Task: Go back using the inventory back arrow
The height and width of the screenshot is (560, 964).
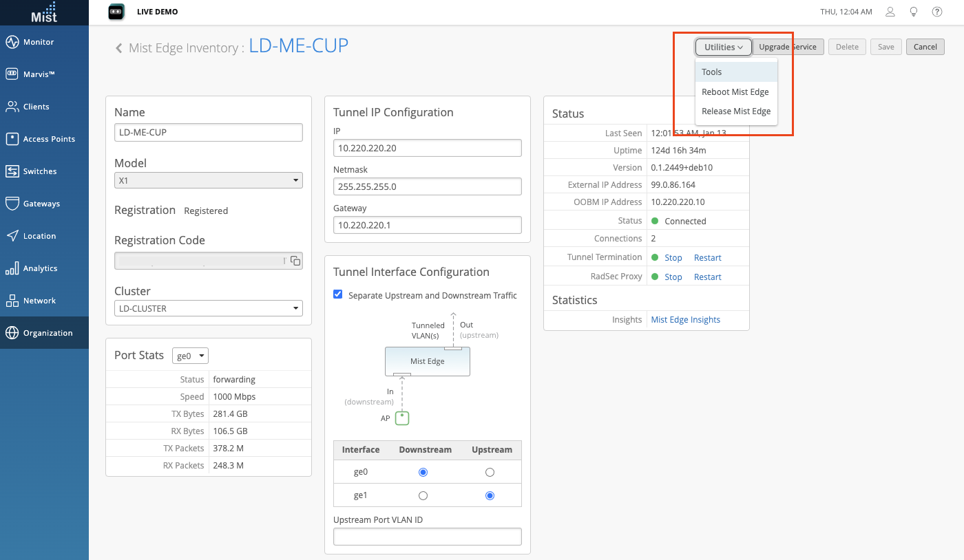Action: pyautogui.click(x=118, y=48)
